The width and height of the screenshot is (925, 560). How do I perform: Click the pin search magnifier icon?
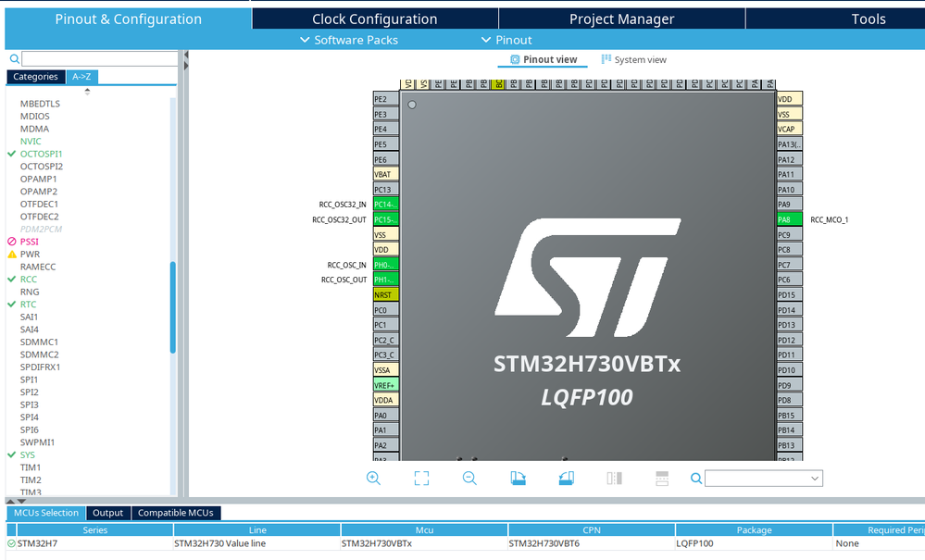pos(696,478)
